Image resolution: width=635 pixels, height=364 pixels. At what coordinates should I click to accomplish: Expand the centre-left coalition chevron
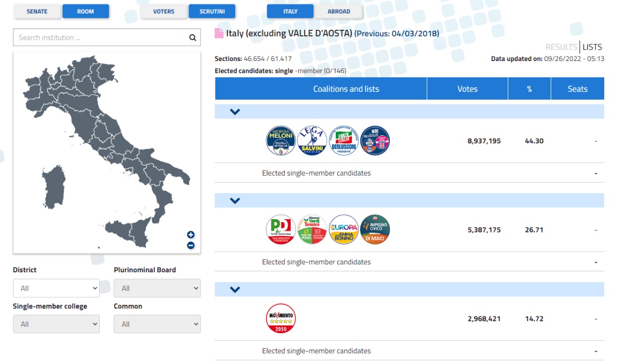[x=235, y=201]
